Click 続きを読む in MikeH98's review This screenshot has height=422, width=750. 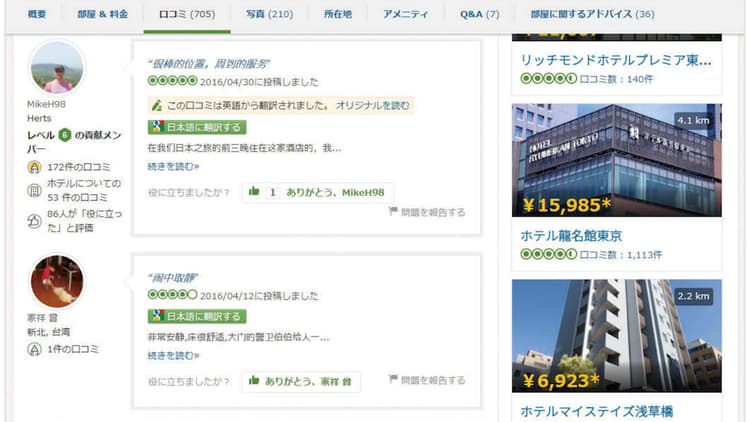(x=173, y=167)
